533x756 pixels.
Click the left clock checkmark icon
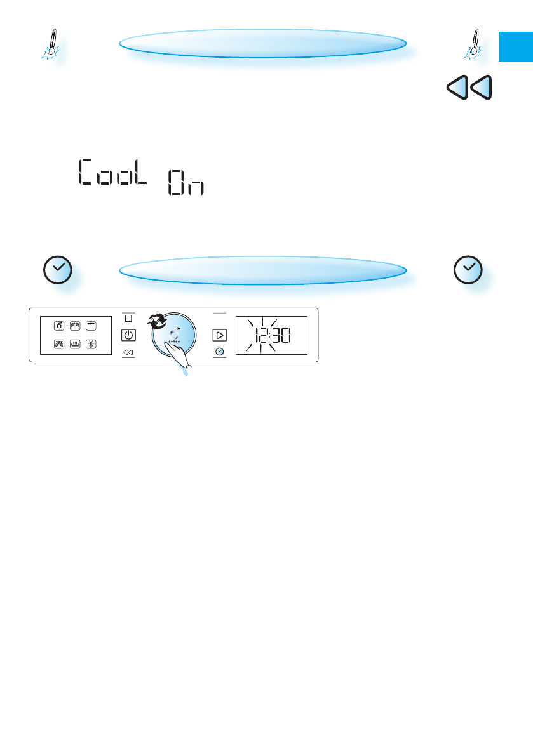58,270
